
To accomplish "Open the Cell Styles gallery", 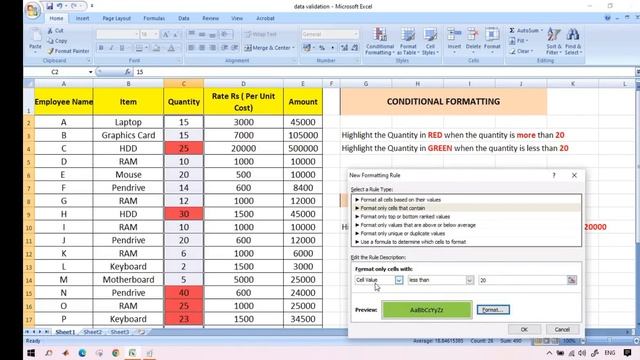I will pos(430,41).
